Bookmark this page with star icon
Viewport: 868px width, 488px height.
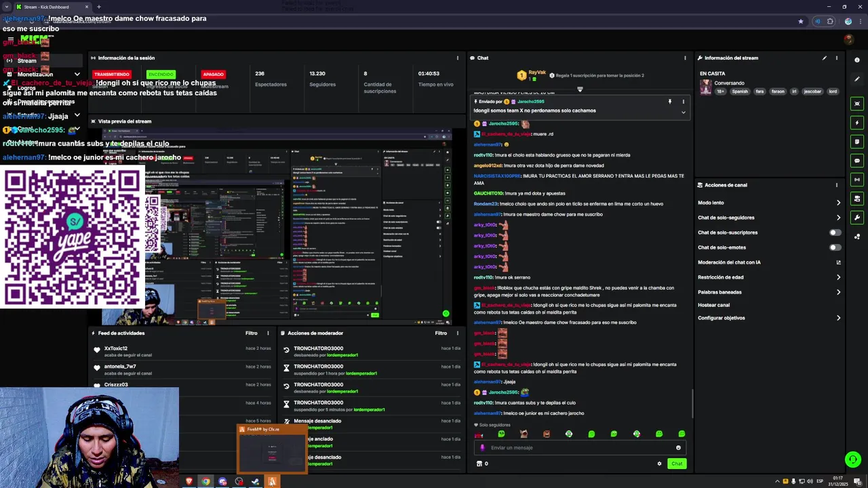(x=801, y=21)
